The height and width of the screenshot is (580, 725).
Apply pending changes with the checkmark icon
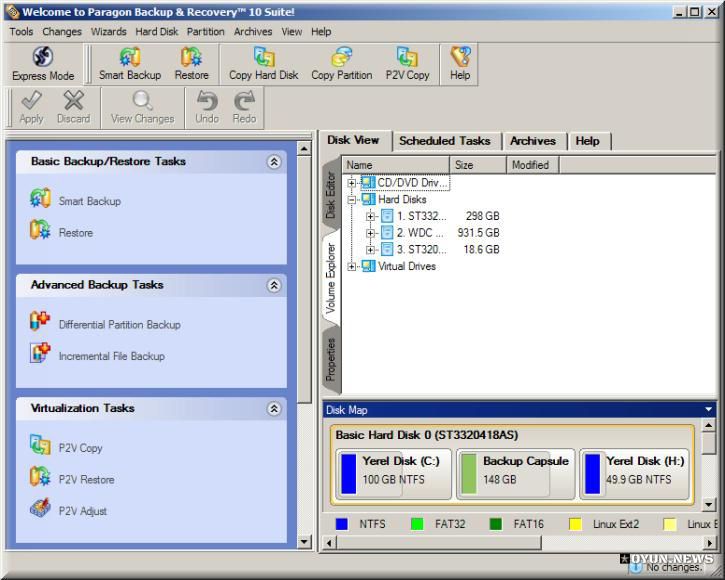point(31,107)
